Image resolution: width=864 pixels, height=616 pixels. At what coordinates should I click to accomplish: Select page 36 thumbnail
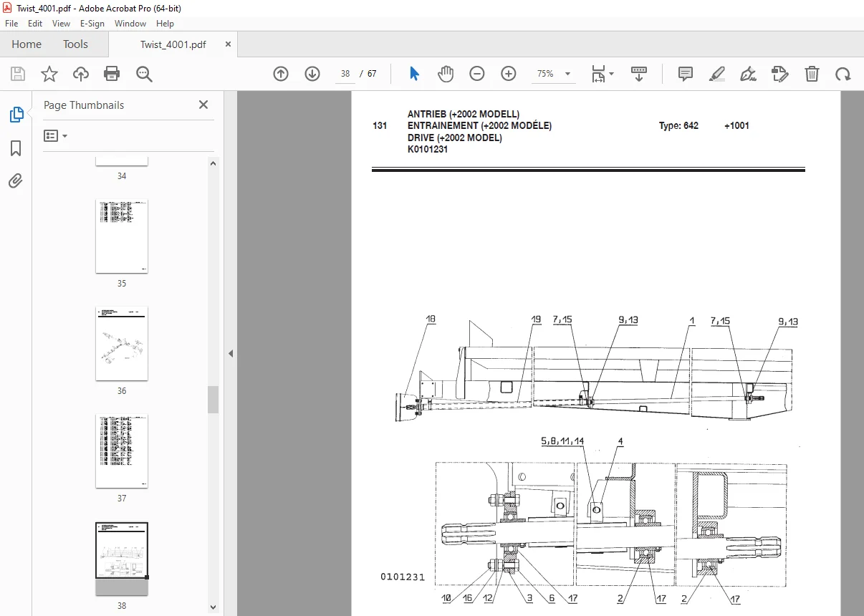click(122, 344)
